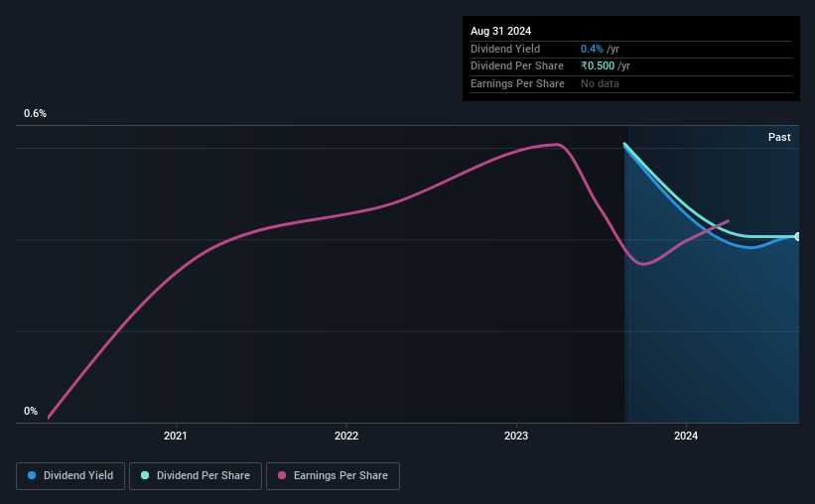Click the pink earnings line peak in 2023
Screen dimensions: 815x504
(557, 145)
